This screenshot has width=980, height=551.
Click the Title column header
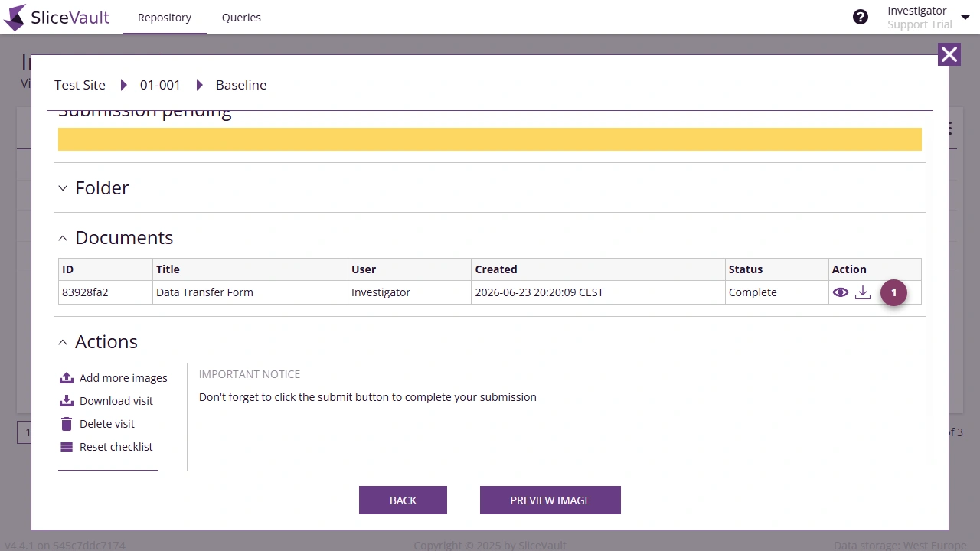pos(250,269)
